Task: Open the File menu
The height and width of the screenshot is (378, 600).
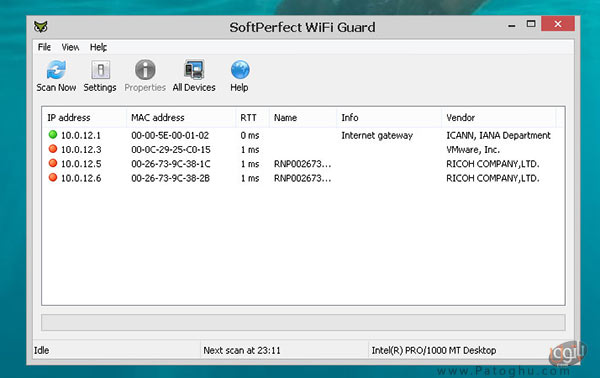Action: (x=44, y=47)
